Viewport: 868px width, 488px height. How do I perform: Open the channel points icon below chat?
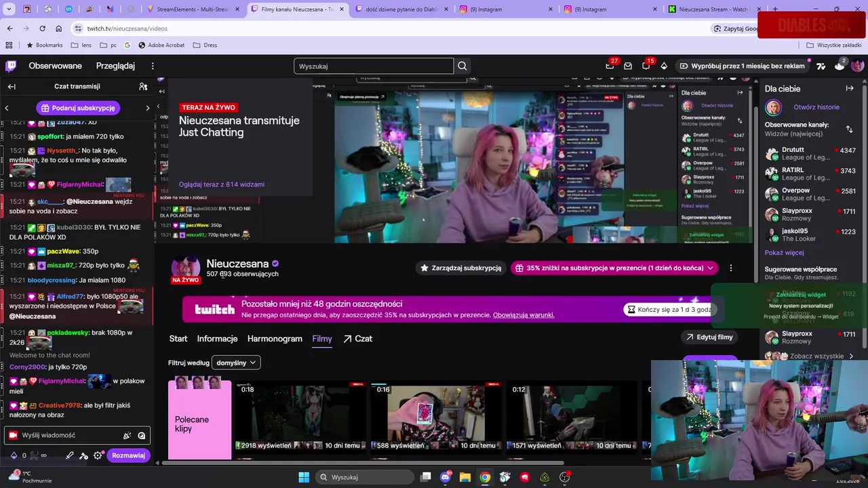(14, 455)
